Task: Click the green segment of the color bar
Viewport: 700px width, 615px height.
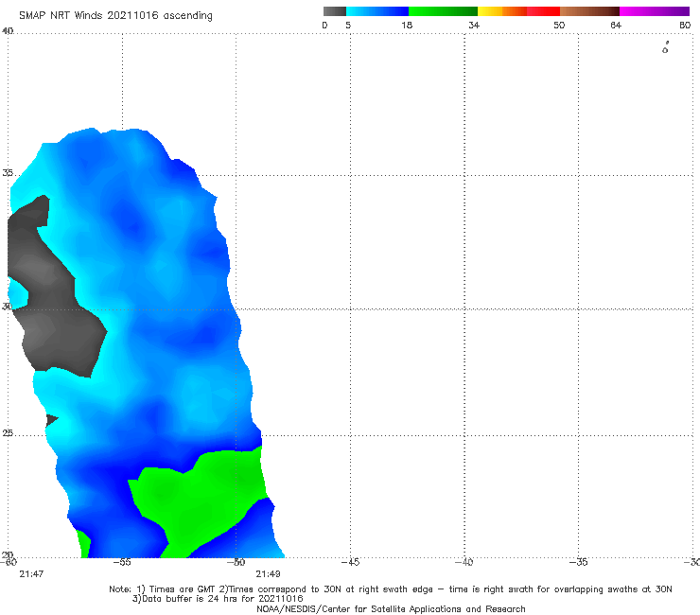Action: click(443, 11)
